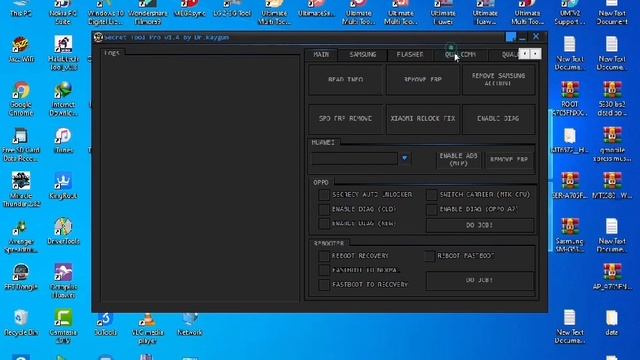Select the This PC desktop icon
This screenshot has height=360, width=640.
pyautogui.click(x=21, y=9)
